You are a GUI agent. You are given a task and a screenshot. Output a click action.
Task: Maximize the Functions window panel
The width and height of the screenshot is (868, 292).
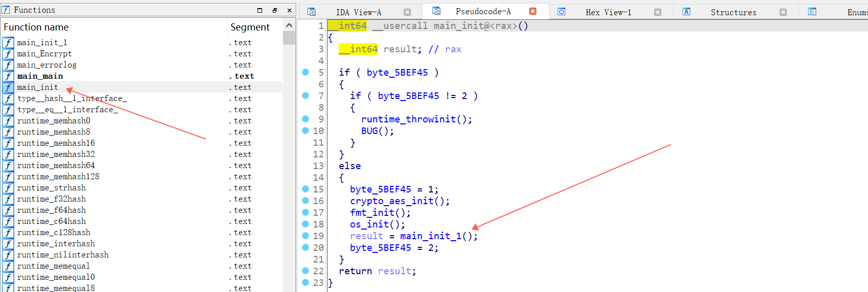pyautogui.click(x=260, y=10)
